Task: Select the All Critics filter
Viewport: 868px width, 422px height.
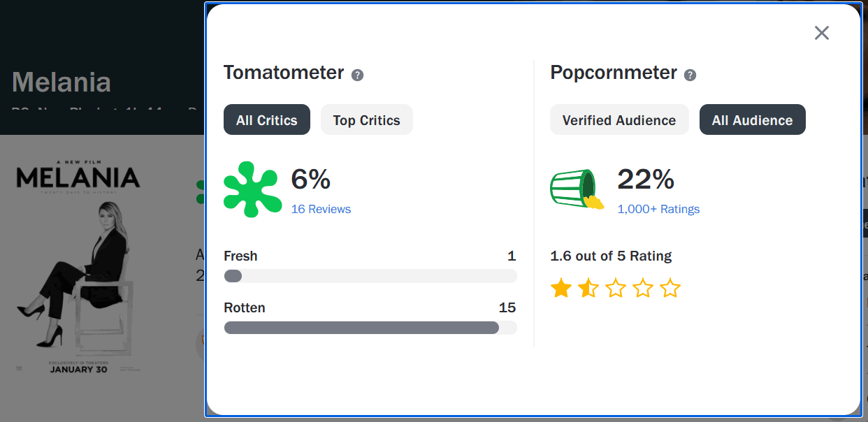Action: point(267,120)
